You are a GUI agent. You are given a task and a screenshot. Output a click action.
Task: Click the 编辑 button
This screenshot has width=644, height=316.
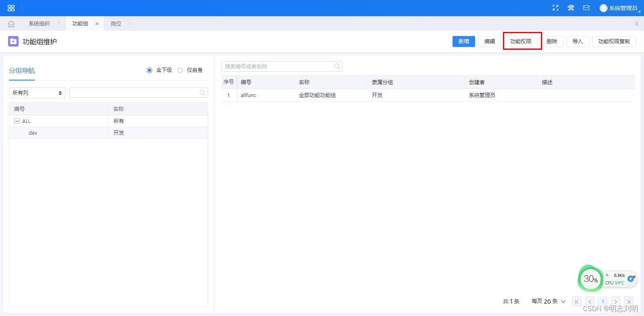(x=490, y=41)
